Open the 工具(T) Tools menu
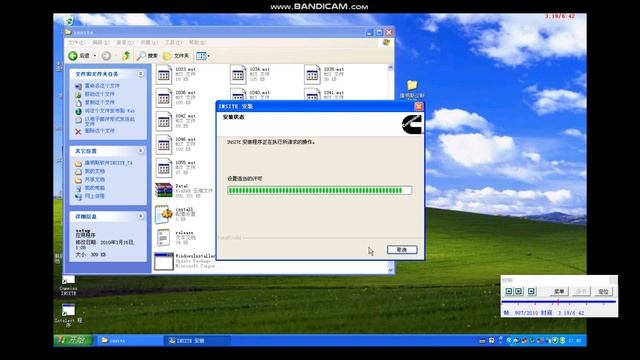Viewport: 640px width, 360px height. point(173,42)
